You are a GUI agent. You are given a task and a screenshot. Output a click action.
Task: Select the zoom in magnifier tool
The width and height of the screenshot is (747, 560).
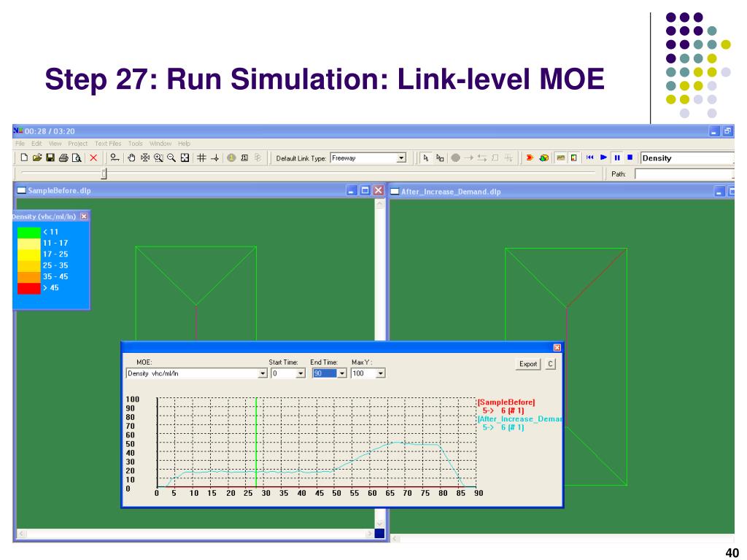coord(158,157)
